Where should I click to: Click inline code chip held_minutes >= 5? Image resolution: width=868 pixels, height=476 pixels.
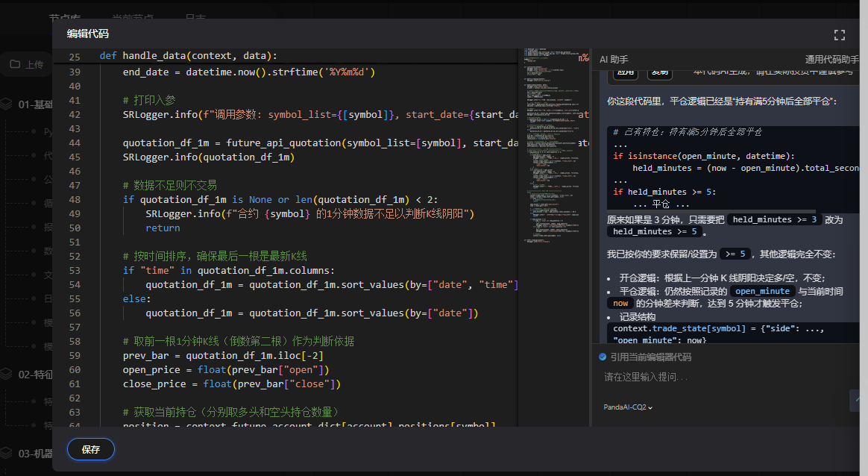click(x=655, y=231)
